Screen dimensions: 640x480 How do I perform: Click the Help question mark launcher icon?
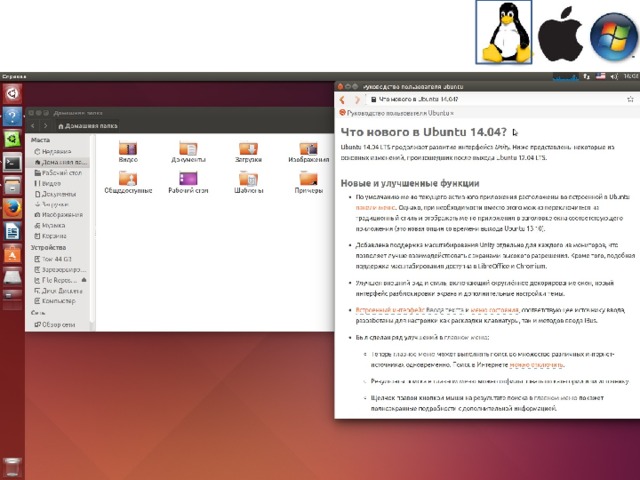pyautogui.click(x=12, y=117)
